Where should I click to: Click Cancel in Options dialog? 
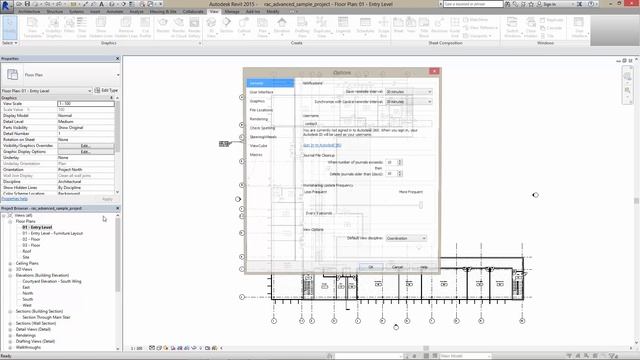[397, 267]
